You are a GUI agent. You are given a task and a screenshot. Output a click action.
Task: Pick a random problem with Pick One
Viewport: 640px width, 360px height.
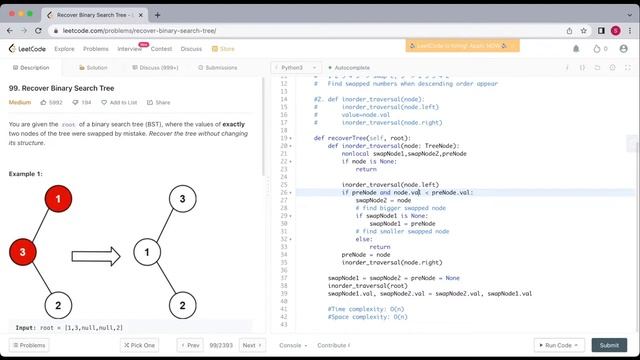[x=139, y=345]
